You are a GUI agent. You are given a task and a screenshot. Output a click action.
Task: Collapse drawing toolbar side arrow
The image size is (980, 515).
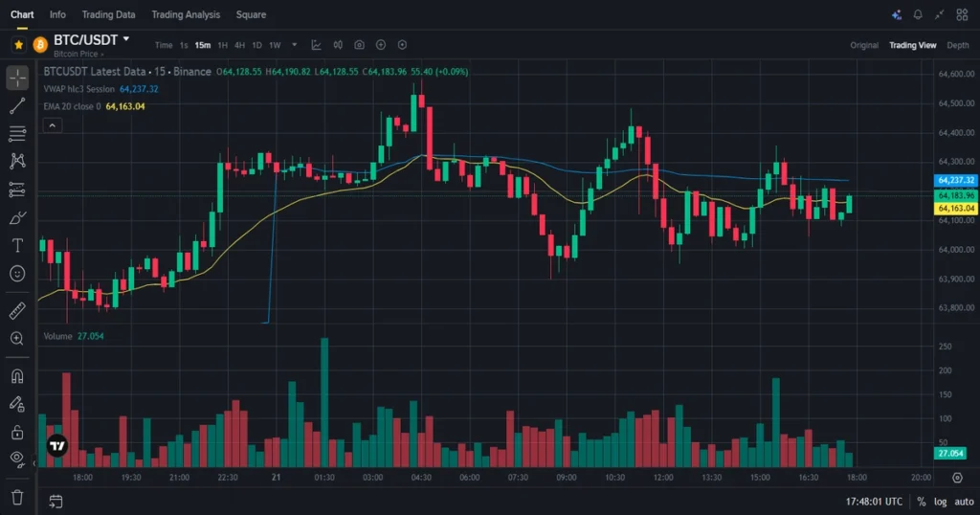click(x=34, y=463)
